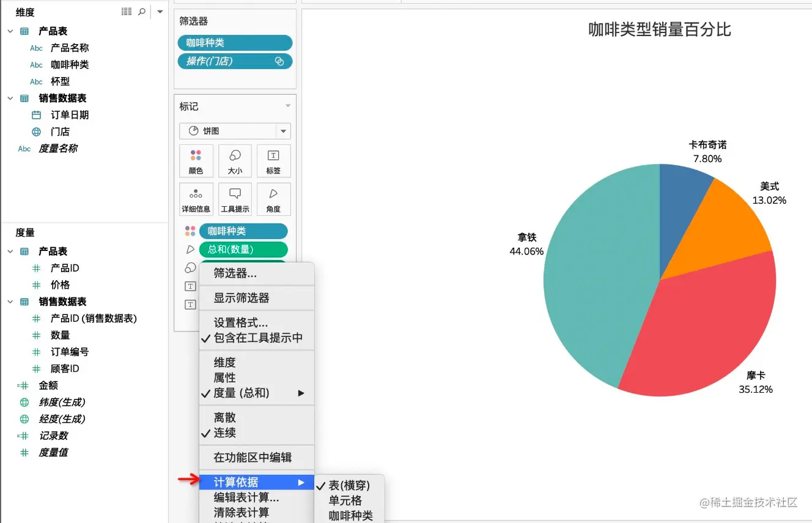Click the 咖啡种类 pill on the 标记 card
The width and height of the screenshot is (812, 523).
pos(243,231)
